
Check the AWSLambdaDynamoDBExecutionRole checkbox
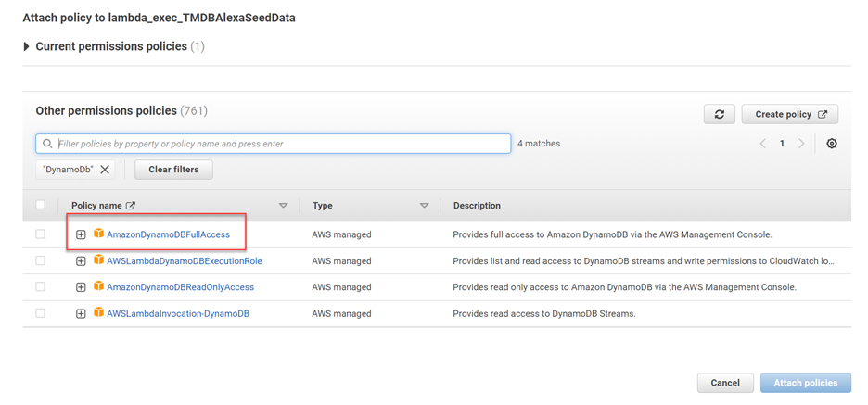40,260
